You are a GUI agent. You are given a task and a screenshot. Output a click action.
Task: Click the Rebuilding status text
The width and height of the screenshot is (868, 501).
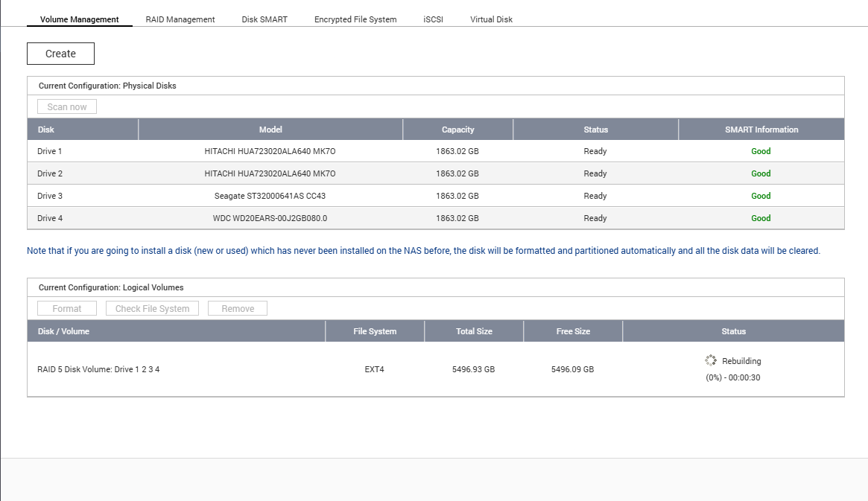pos(741,360)
